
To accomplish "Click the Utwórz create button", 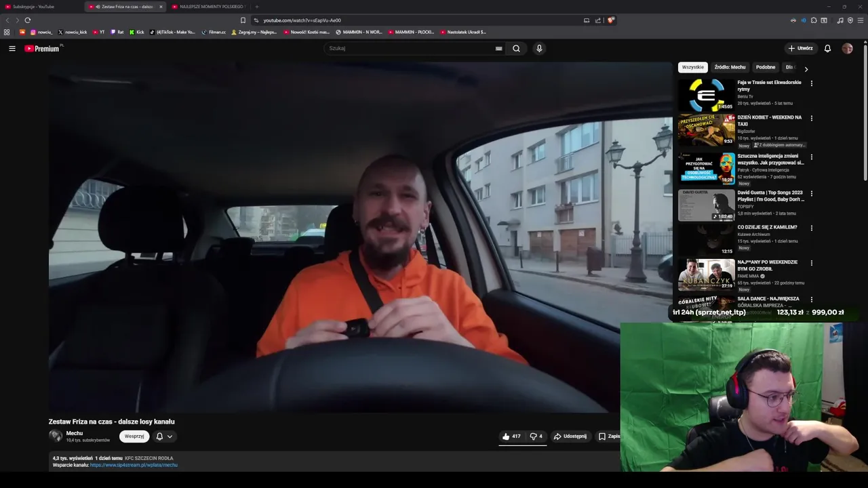I will pos(800,48).
